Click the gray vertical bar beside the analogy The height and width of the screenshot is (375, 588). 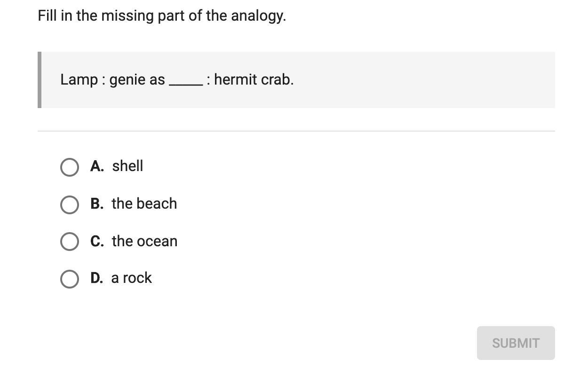pyautogui.click(x=40, y=80)
